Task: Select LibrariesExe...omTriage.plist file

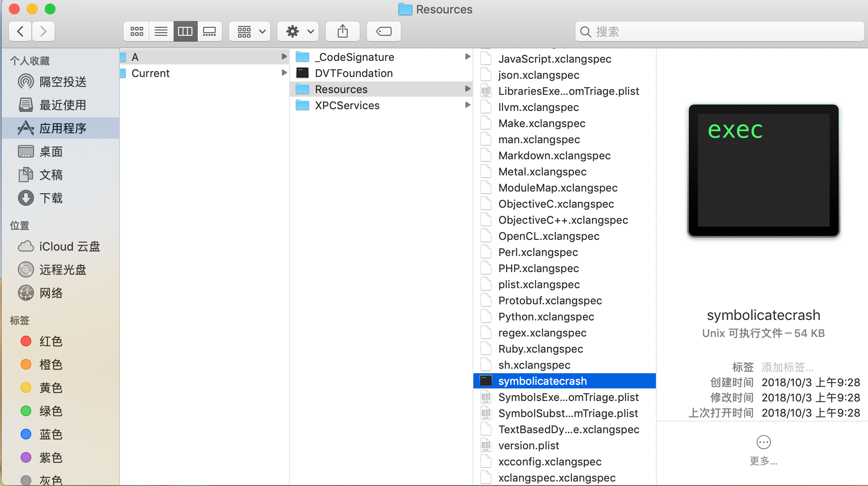Action: 565,91
